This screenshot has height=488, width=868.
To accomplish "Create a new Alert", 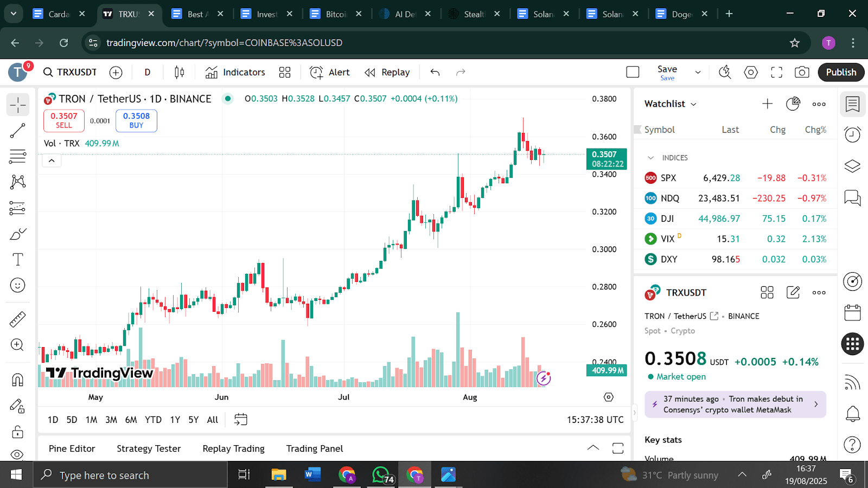I will 330,72.
